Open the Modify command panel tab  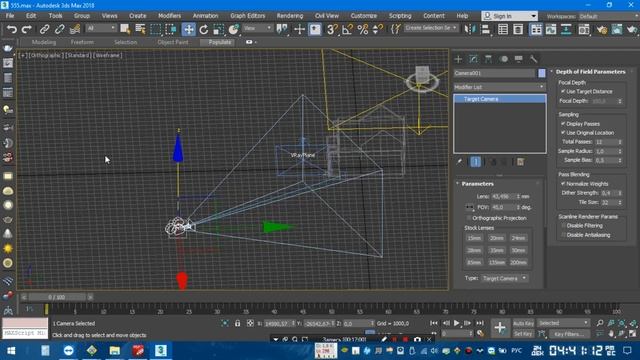tap(473, 59)
